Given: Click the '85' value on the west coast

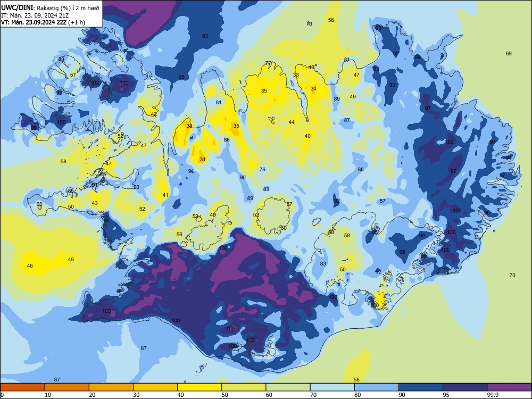Looking at the screenshot, I should click(71, 190).
